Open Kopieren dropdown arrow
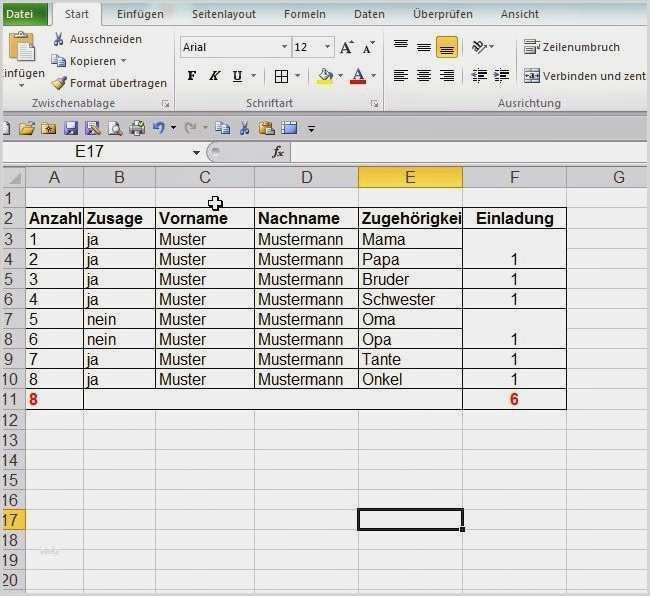This screenshot has width=650, height=596. pos(124,61)
